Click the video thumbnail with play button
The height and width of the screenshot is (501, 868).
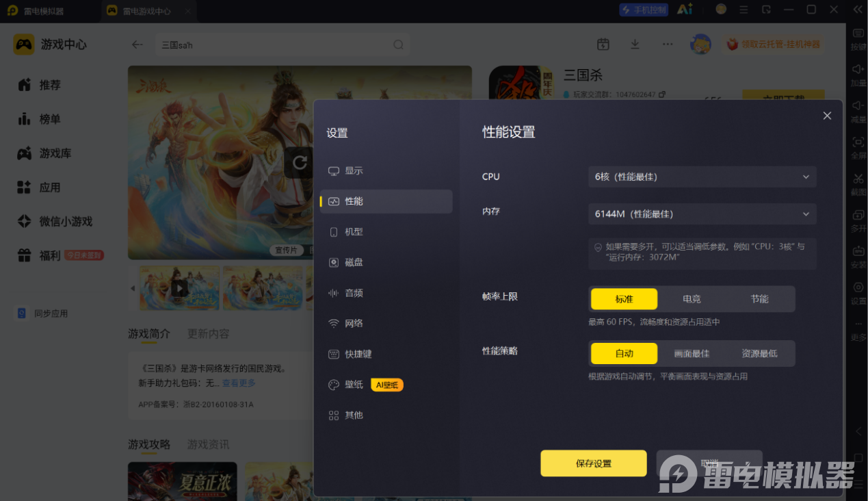pyautogui.click(x=179, y=288)
